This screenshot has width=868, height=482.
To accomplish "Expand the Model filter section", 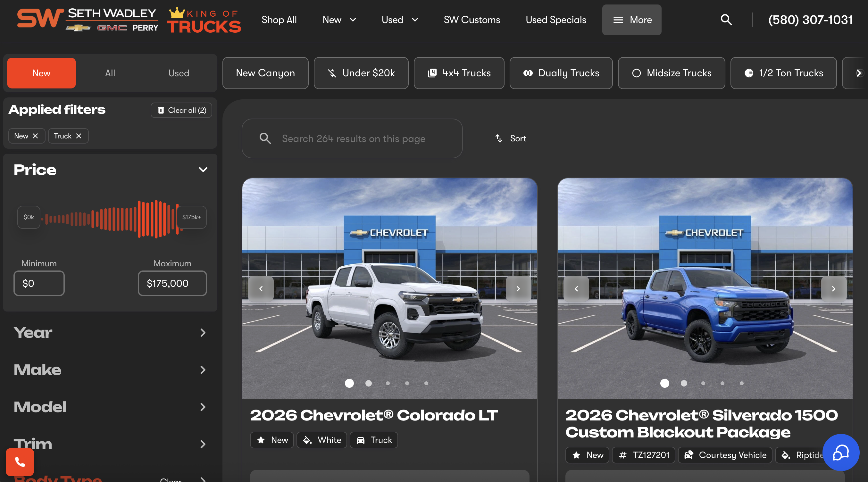I will (x=110, y=407).
